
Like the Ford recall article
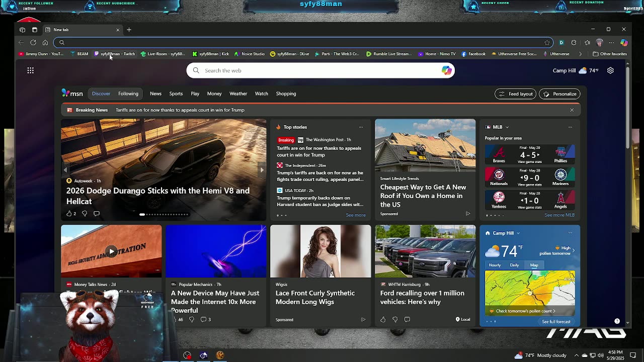pyautogui.click(x=383, y=319)
